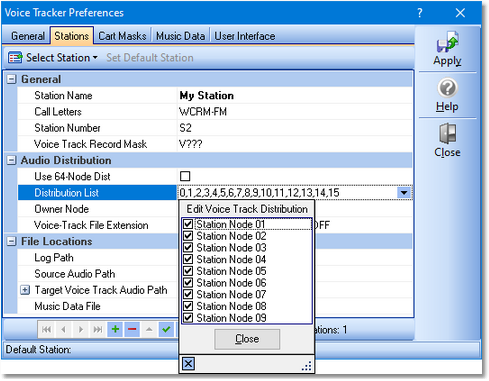Select the Music Data File row
This screenshot has width=489, height=381.
(x=97, y=306)
